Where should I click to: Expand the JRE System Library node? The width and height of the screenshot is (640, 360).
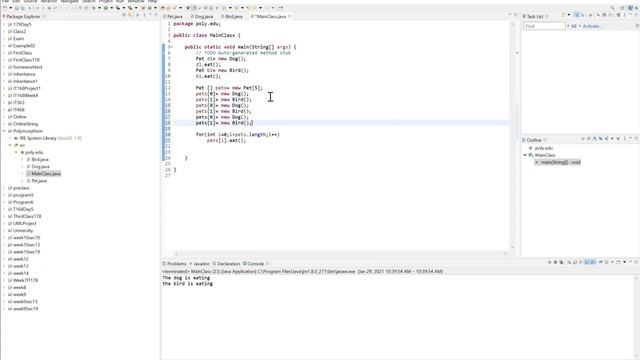[x=10, y=138]
